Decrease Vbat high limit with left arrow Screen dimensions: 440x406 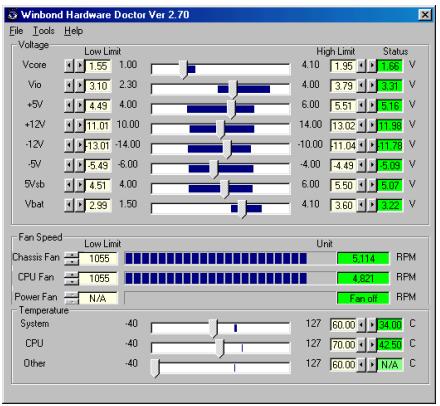[361, 205]
